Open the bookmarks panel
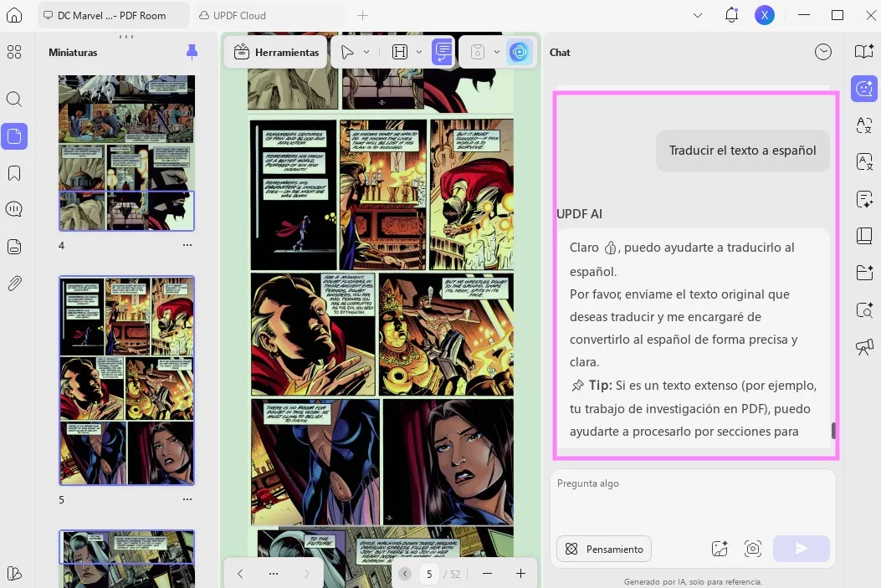 coord(14,172)
